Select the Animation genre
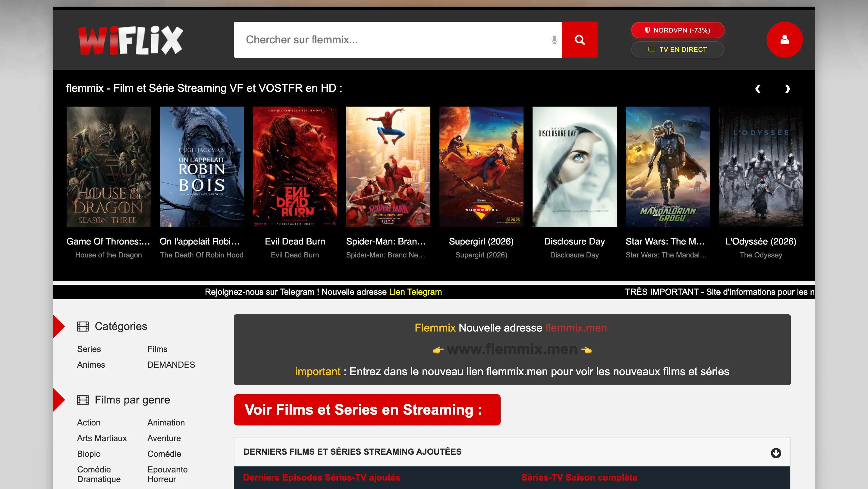This screenshot has height=489, width=868. 166,422
